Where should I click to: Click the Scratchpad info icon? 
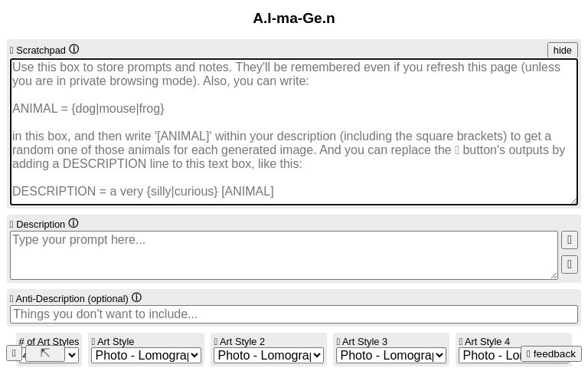coord(74,49)
